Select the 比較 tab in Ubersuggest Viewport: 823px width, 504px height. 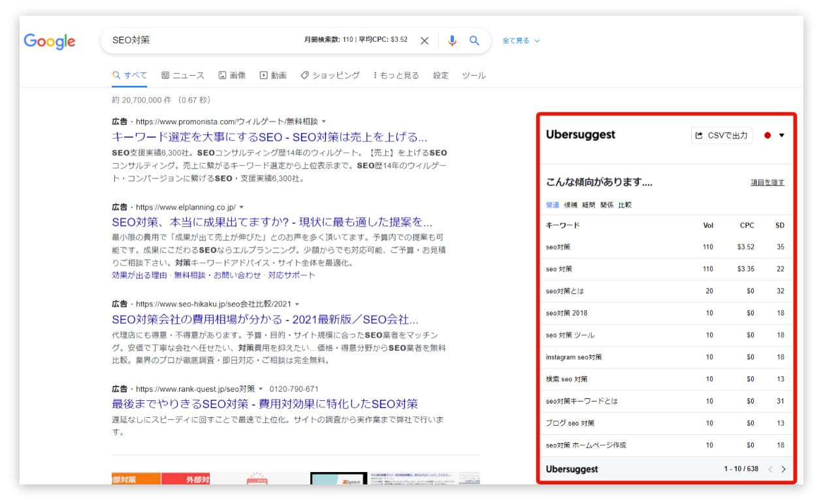tap(625, 205)
